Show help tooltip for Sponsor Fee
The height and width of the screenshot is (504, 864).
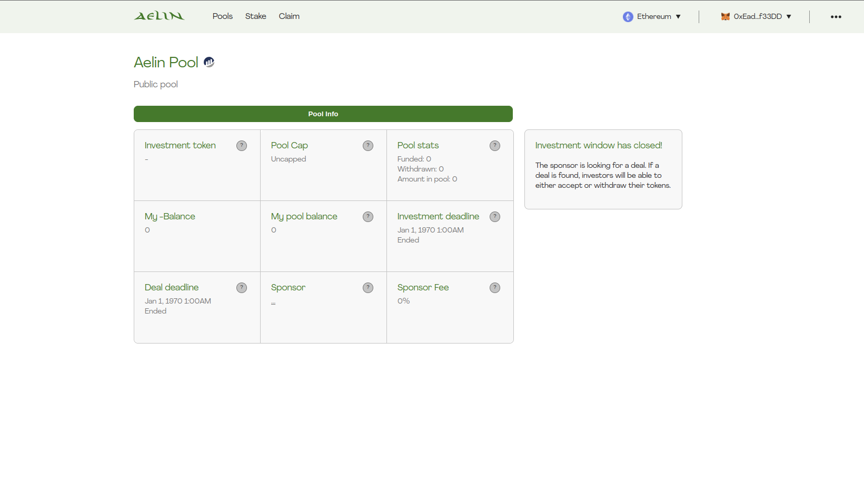tap(495, 288)
